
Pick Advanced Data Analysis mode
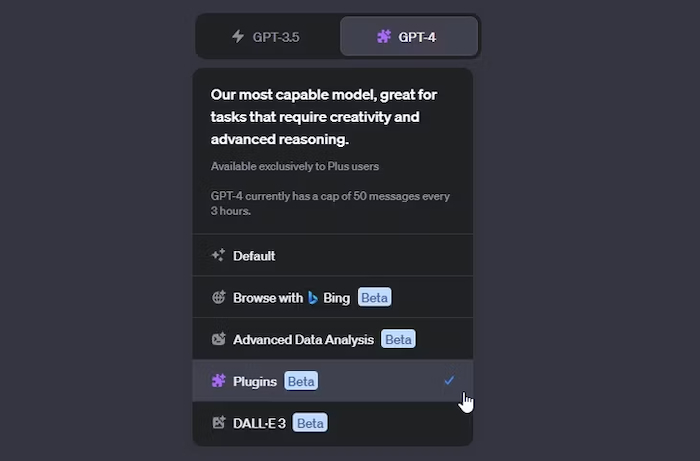point(333,339)
